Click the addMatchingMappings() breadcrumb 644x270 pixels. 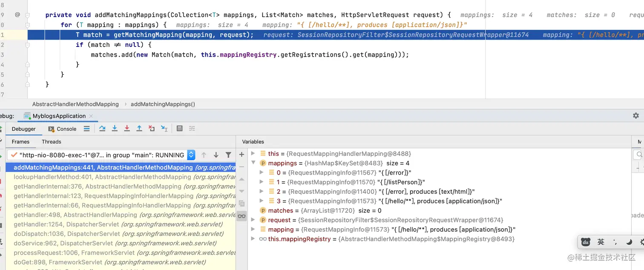[163, 104]
